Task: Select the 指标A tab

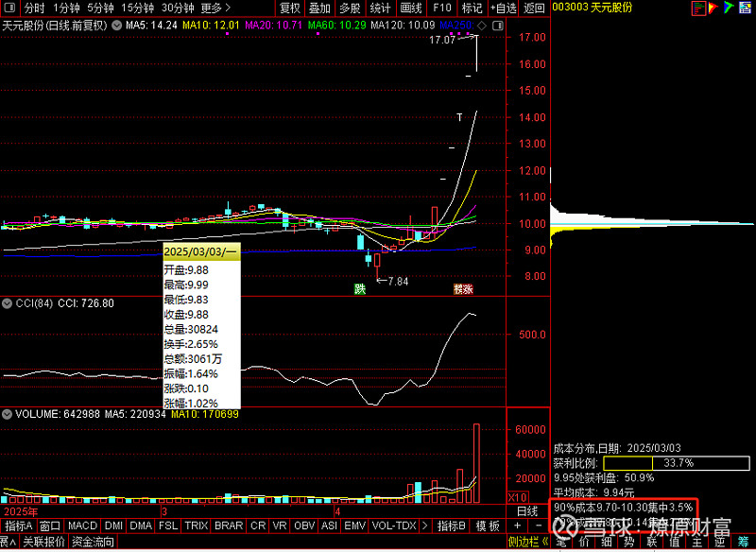Action: pyautogui.click(x=18, y=526)
